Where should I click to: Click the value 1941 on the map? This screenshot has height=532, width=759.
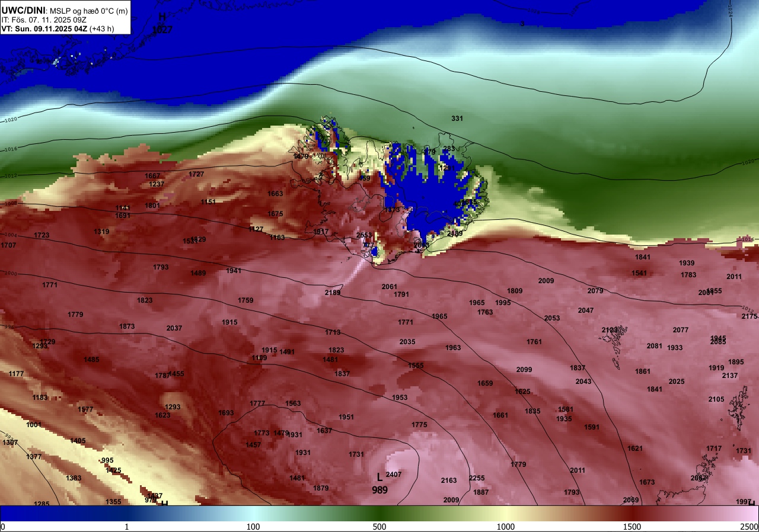click(234, 271)
